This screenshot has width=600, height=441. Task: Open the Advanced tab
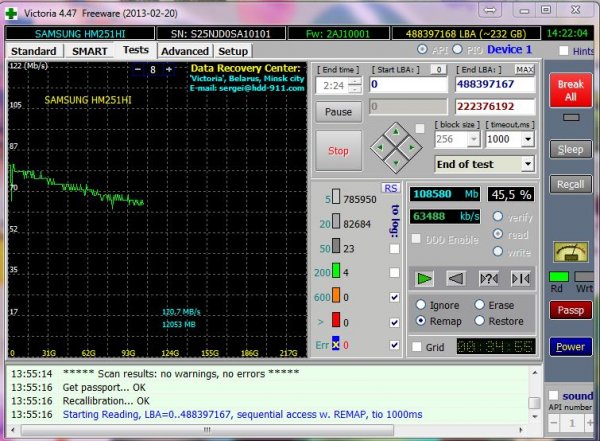(x=184, y=50)
